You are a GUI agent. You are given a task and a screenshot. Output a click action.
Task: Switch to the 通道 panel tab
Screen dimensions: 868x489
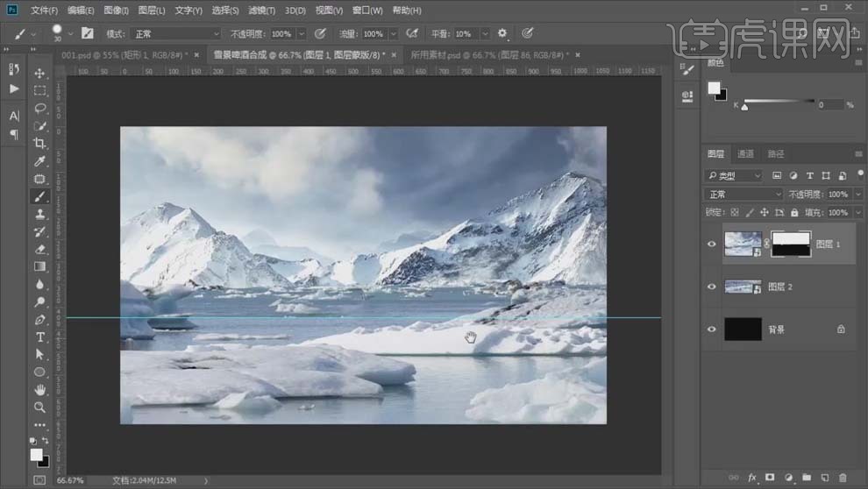click(745, 153)
